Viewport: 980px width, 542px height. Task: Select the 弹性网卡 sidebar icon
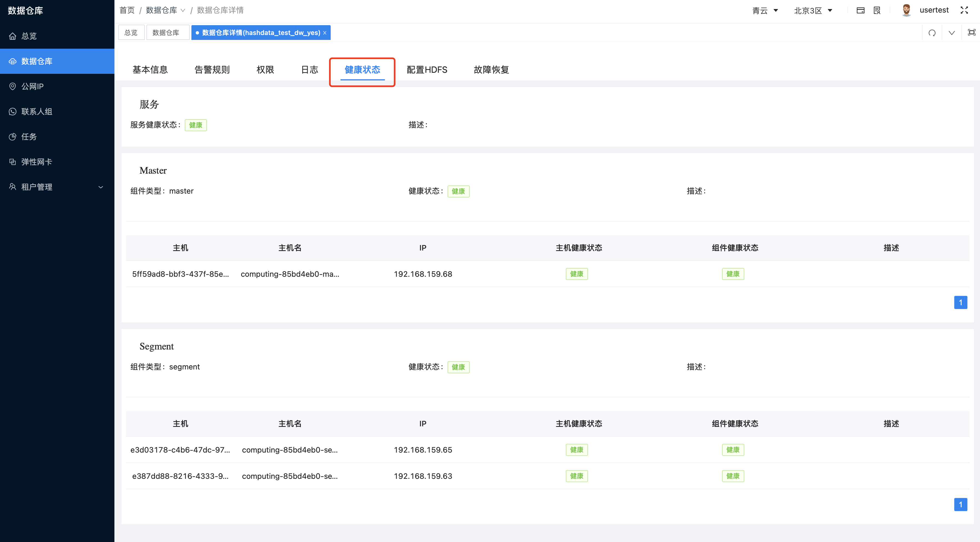pyautogui.click(x=13, y=162)
